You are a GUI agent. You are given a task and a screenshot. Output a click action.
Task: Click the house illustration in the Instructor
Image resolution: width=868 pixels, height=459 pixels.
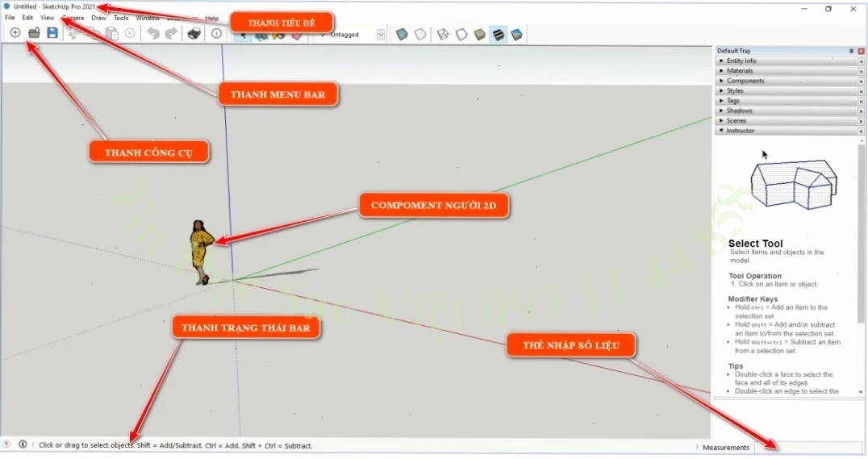pos(793,185)
